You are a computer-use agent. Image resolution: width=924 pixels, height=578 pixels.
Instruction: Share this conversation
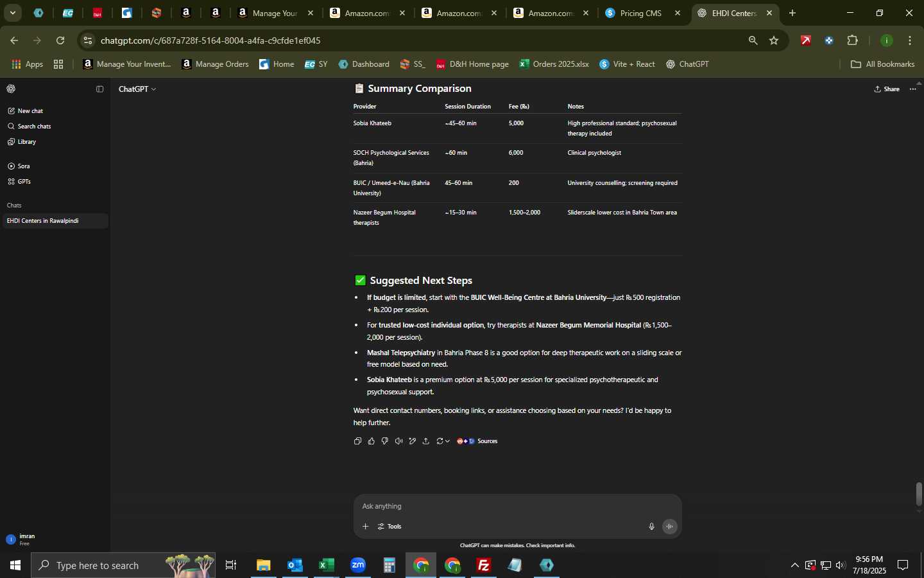click(x=887, y=89)
